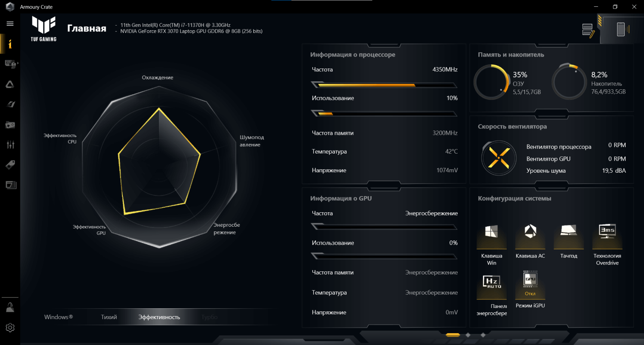
Task: Click the NVIDIA GeForce RTX 3070 spec line
Action: coord(191,31)
